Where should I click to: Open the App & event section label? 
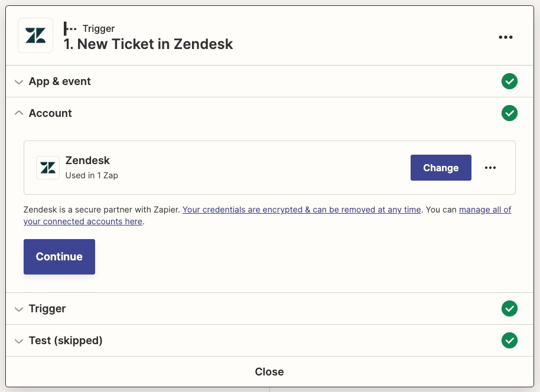tap(60, 81)
